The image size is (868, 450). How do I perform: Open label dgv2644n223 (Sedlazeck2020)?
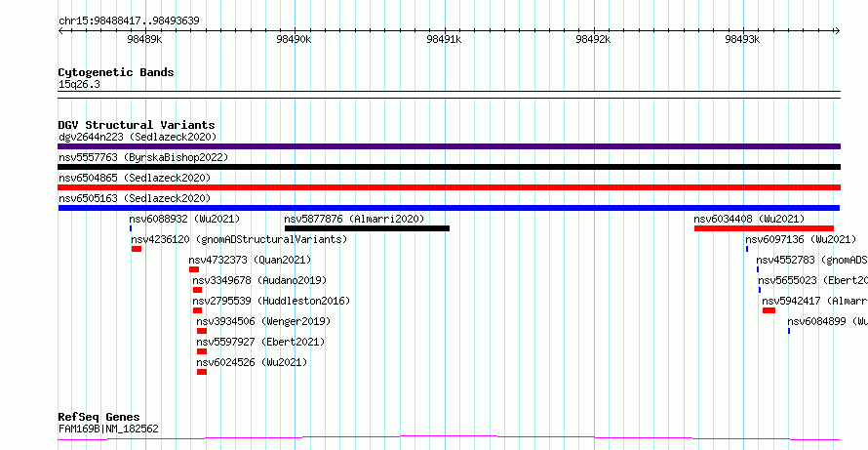(x=138, y=137)
